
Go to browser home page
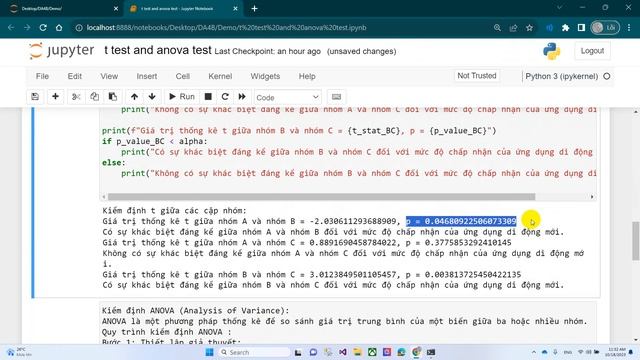59,28
